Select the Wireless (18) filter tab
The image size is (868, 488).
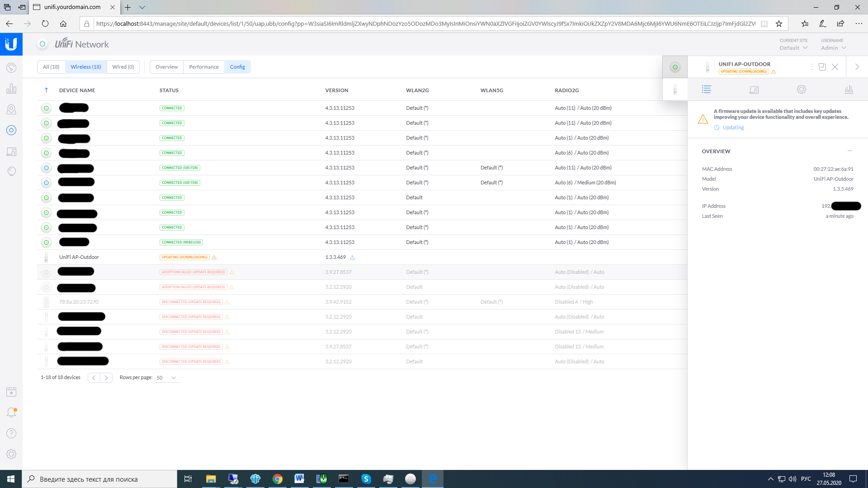tap(86, 67)
